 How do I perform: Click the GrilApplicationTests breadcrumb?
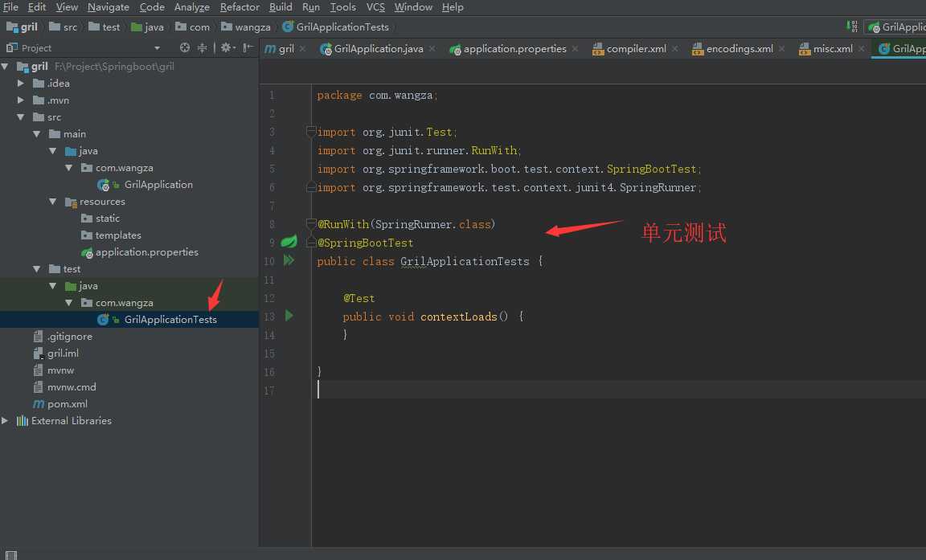(x=335, y=27)
